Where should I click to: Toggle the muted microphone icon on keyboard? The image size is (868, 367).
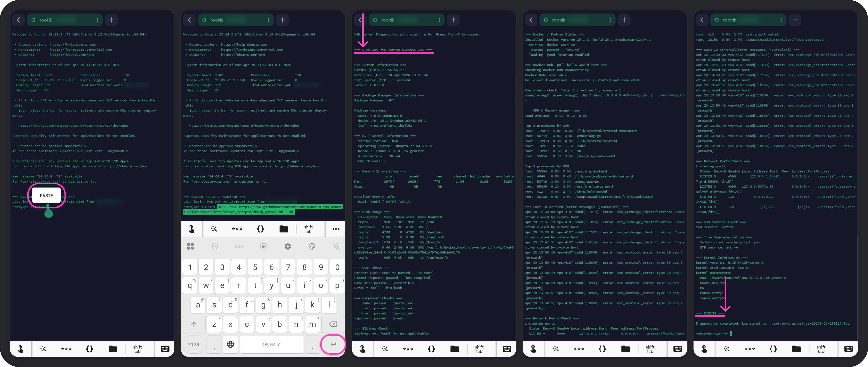point(336,247)
